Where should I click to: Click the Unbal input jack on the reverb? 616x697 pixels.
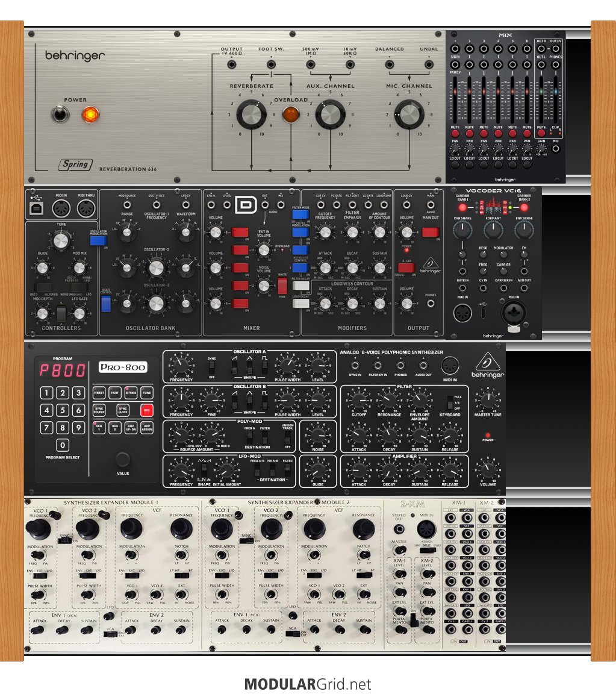(429, 64)
